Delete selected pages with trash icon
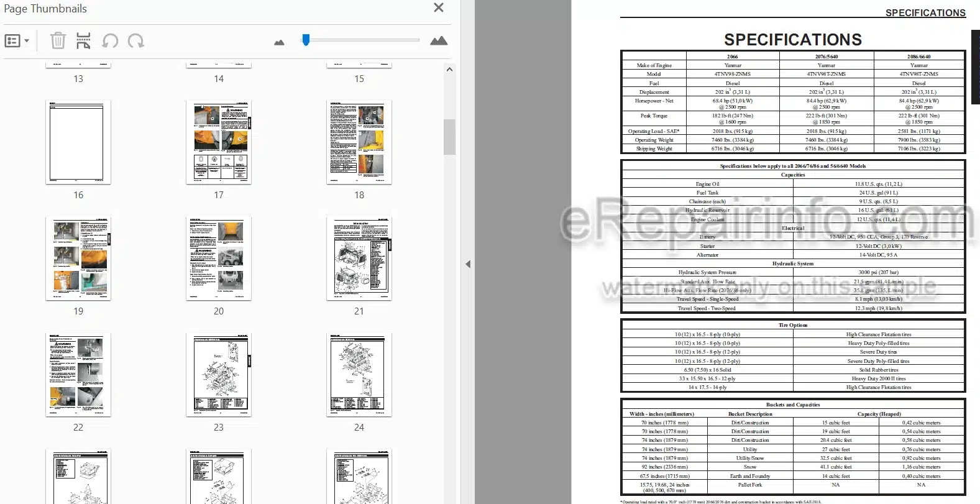The width and height of the screenshot is (980, 504). [x=58, y=41]
